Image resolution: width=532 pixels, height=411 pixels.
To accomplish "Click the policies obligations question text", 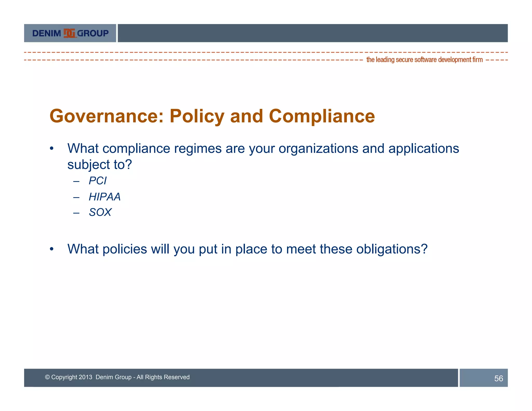I will pos(247,249).
